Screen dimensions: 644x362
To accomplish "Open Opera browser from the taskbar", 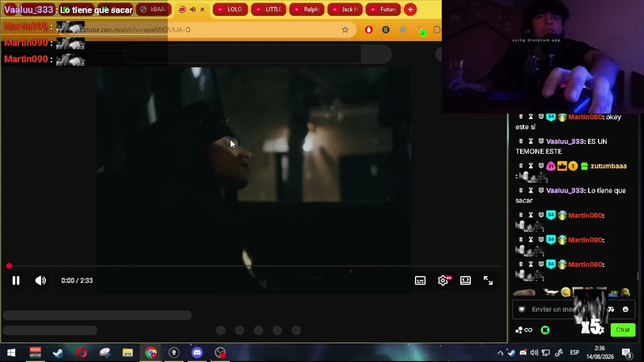I will pos(82,352).
